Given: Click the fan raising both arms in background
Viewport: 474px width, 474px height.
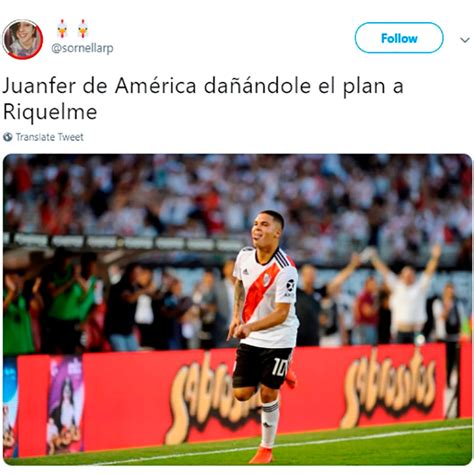Looking at the screenshot, I should tap(407, 294).
